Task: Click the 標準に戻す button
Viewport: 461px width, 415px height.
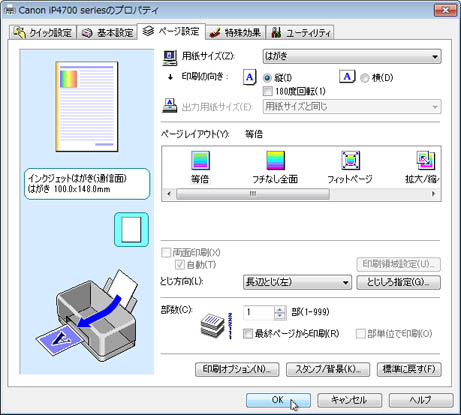Action: pos(409,369)
